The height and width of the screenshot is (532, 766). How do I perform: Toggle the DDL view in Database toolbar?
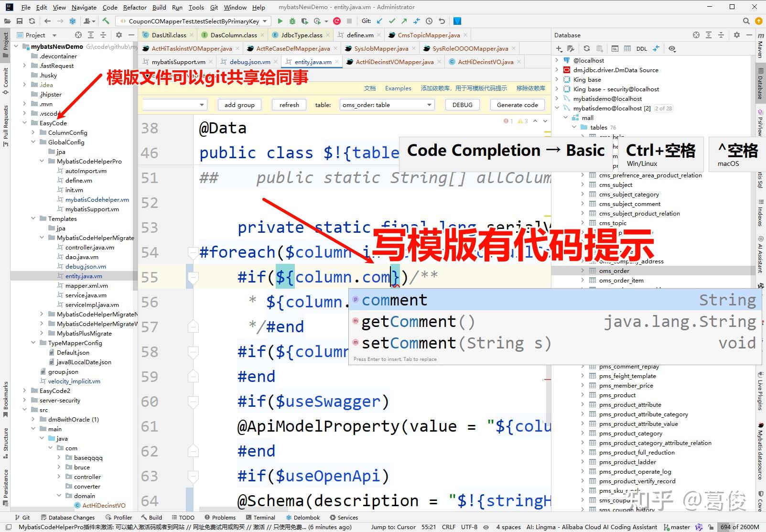(641, 48)
